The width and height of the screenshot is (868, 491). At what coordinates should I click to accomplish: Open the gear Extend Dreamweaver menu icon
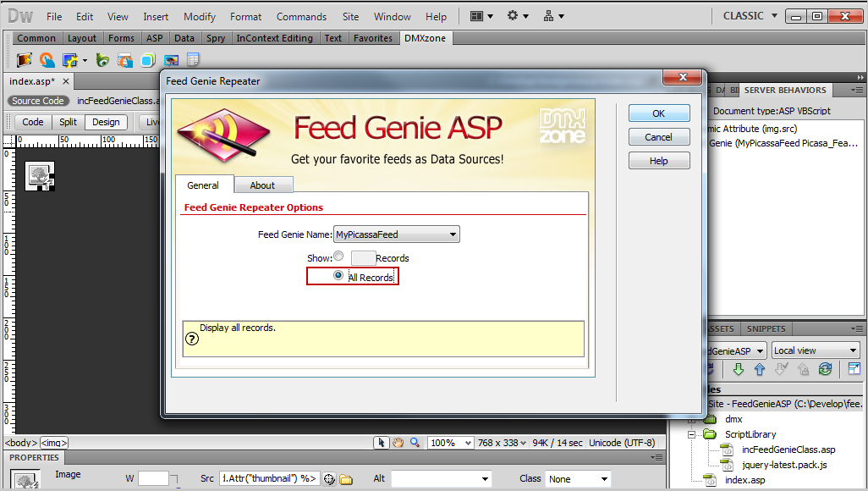518,16
